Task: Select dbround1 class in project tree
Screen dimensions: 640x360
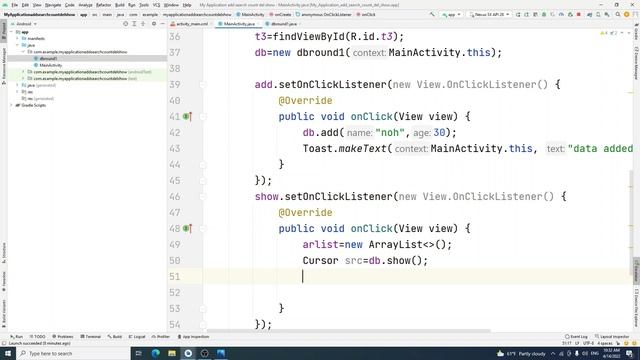Action: 48,58
